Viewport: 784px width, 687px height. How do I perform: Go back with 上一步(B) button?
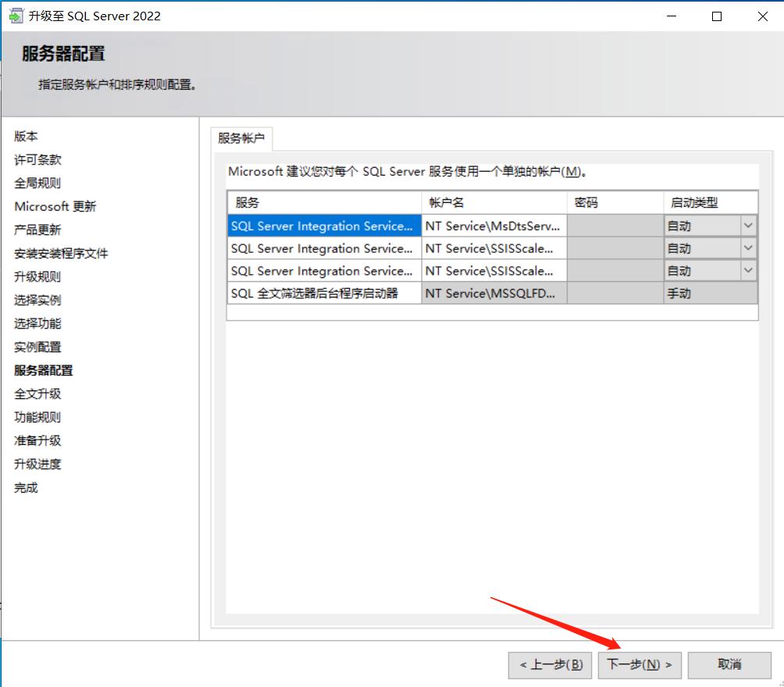pos(550,664)
